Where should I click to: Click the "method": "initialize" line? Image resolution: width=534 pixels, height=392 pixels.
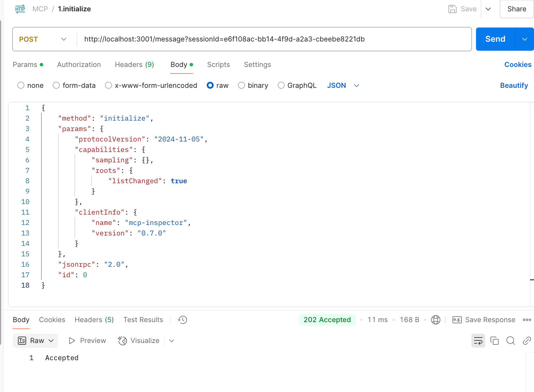(x=106, y=118)
